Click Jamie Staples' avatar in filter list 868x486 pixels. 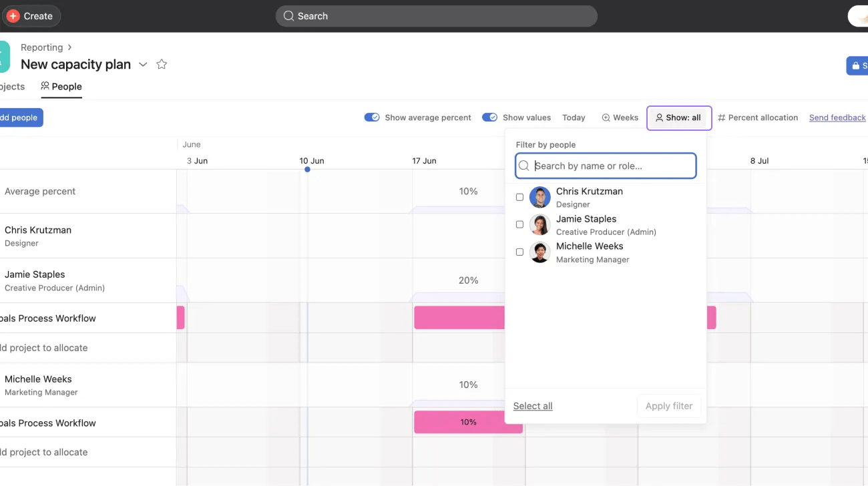point(539,225)
